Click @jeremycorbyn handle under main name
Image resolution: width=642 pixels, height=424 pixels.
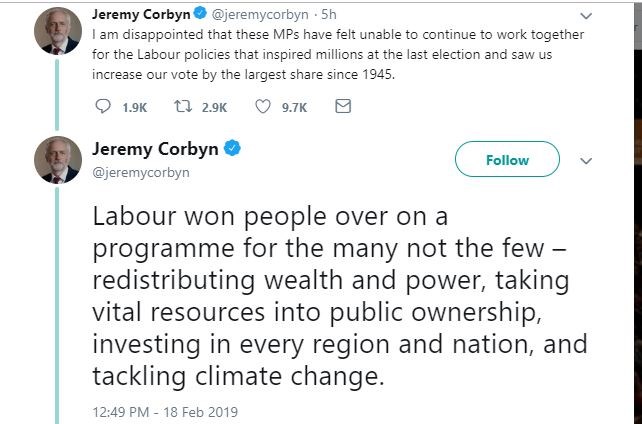coord(140,172)
